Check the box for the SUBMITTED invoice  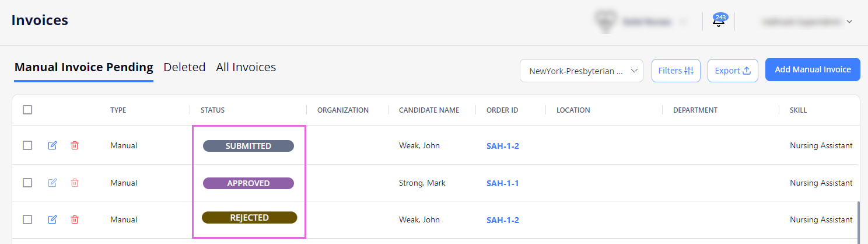coord(27,145)
